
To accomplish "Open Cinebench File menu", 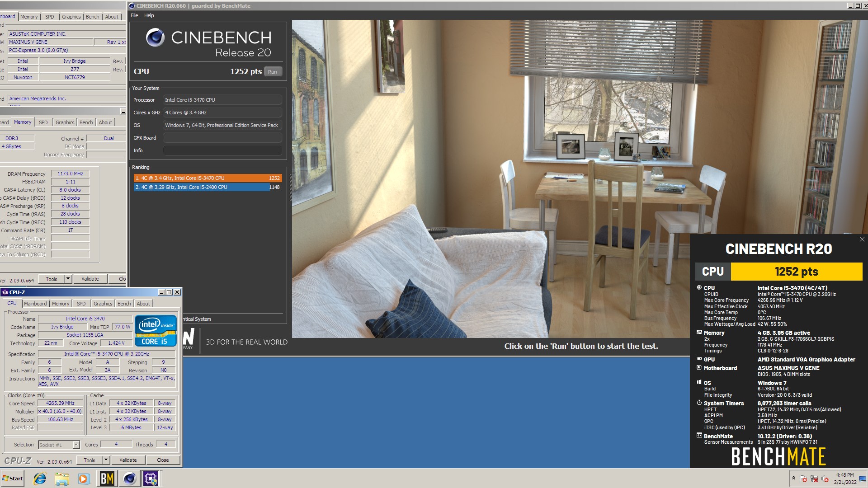I will [134, 15].
